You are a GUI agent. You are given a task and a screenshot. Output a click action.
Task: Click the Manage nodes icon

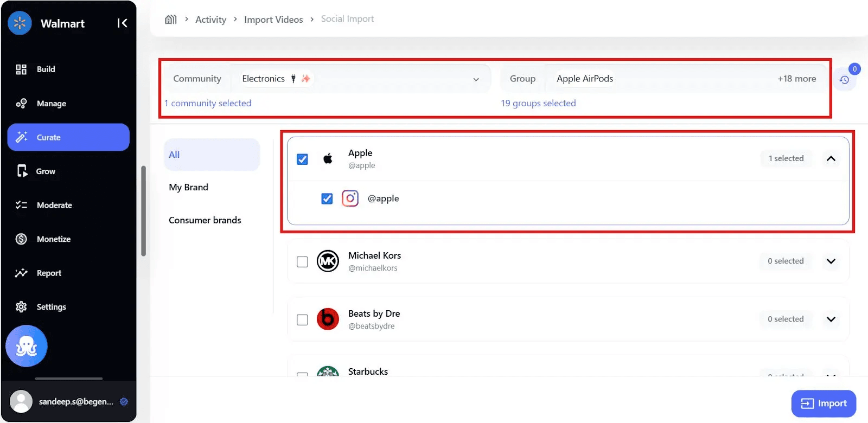point(21,104)
